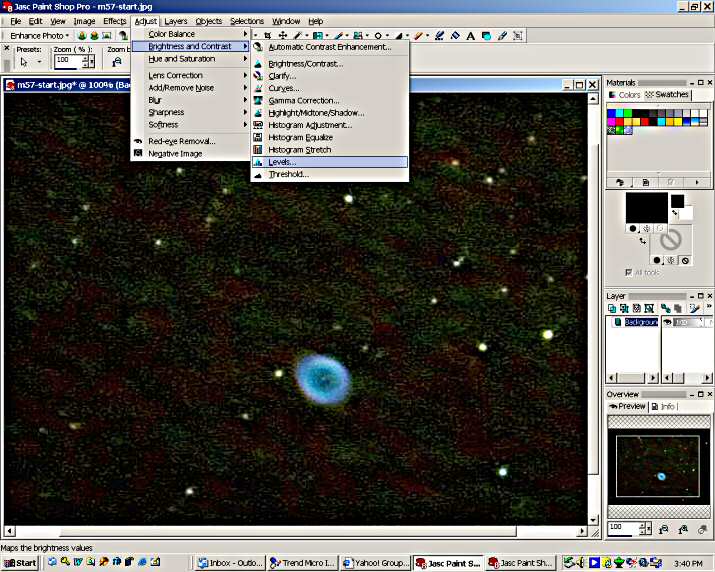715x572 pixels.
Task: Click the New Vector Layer icon
Action: tap(624, 308)
